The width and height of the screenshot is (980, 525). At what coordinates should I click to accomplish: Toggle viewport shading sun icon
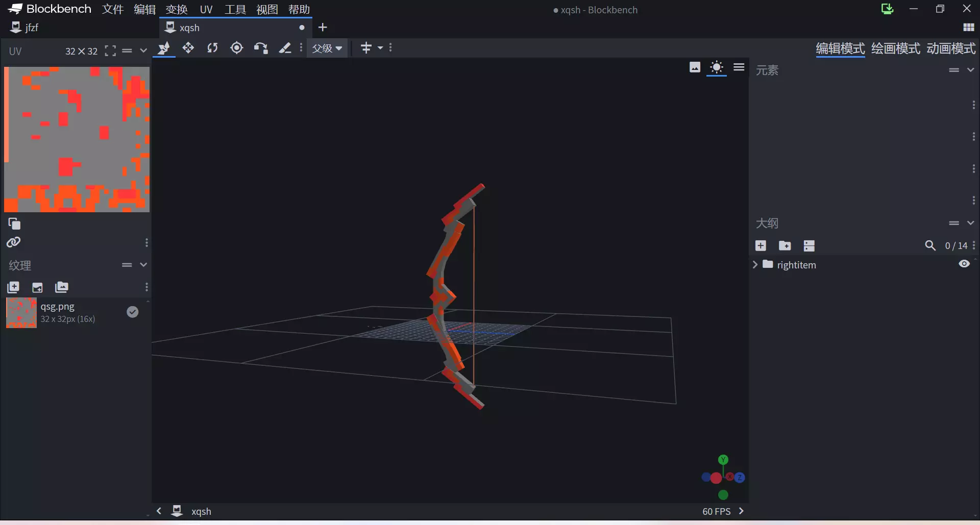click(x=717, y=67)
